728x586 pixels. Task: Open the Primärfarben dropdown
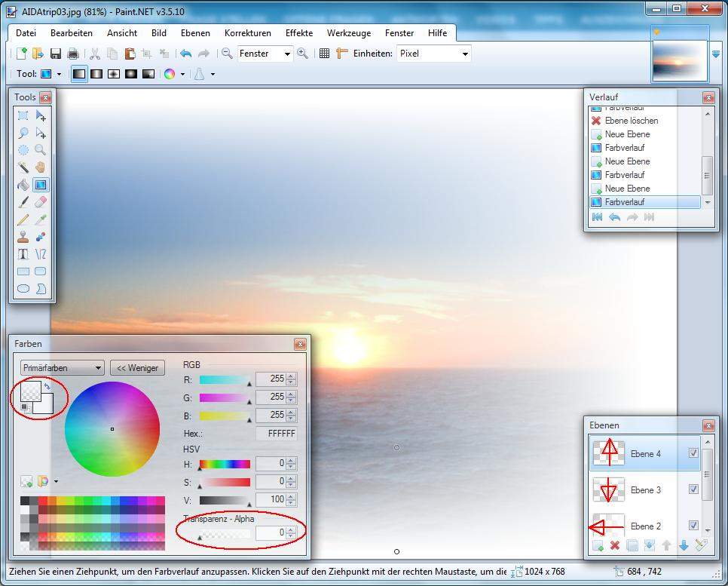pos(62,368)
